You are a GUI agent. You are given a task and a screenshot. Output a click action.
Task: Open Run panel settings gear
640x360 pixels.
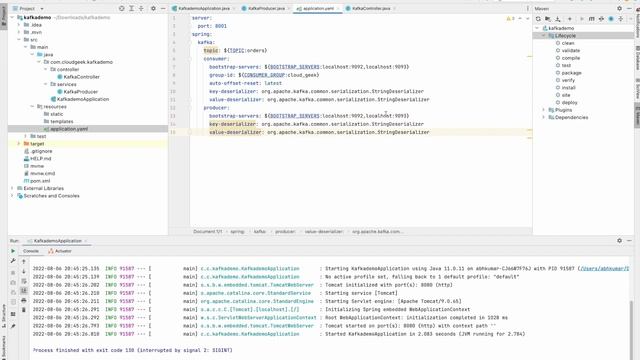point(619,241)
